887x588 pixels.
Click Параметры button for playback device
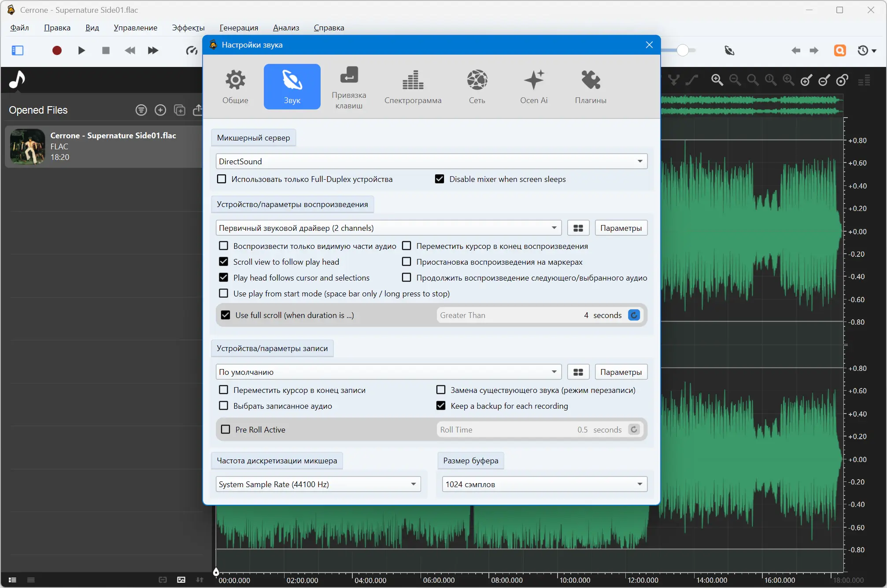point(621,228)
